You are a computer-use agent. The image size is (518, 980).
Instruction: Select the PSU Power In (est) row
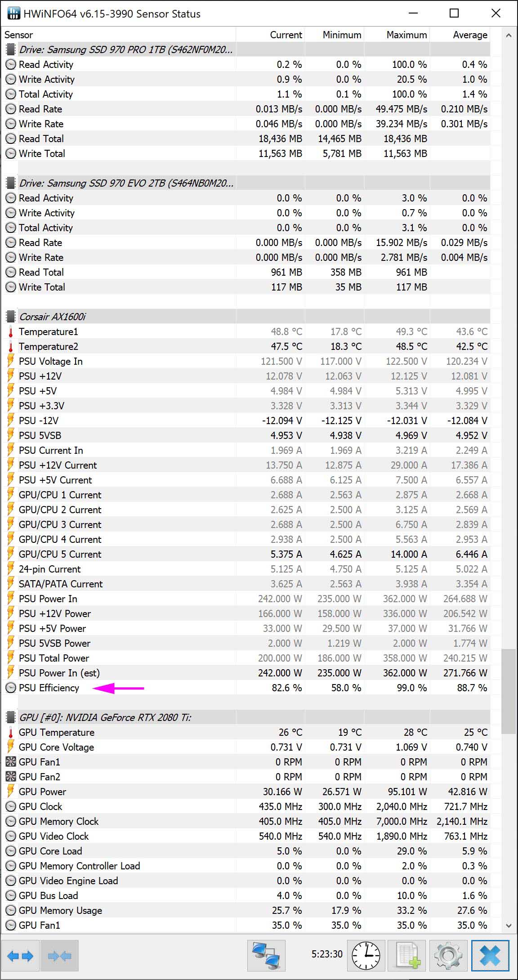click(246, 673)
